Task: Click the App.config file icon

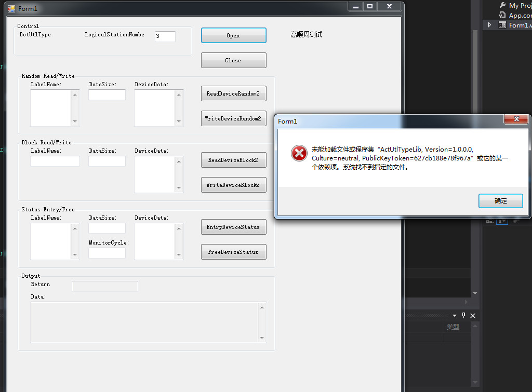Action: pos(502,15)
